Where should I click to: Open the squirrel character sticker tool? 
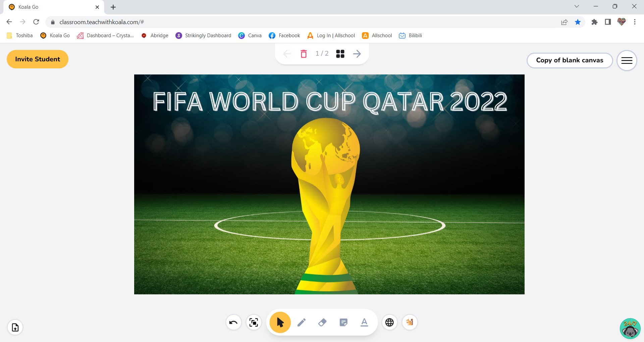(410, 323)
